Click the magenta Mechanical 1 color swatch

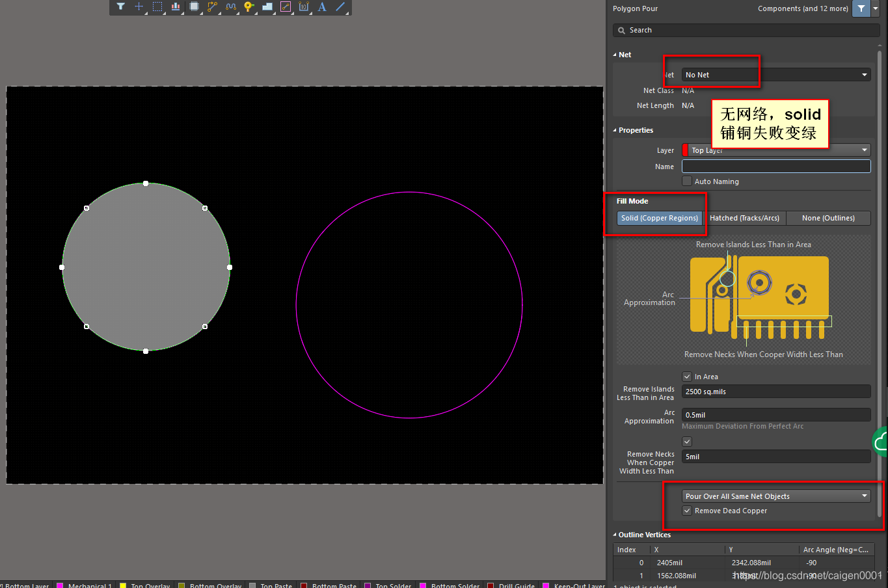(60, 585)
